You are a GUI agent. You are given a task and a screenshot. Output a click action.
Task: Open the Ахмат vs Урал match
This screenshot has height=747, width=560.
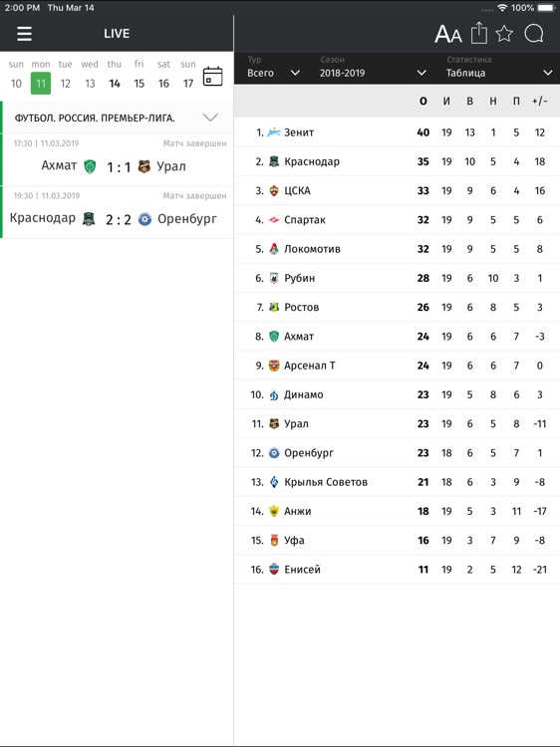(118, 159)
